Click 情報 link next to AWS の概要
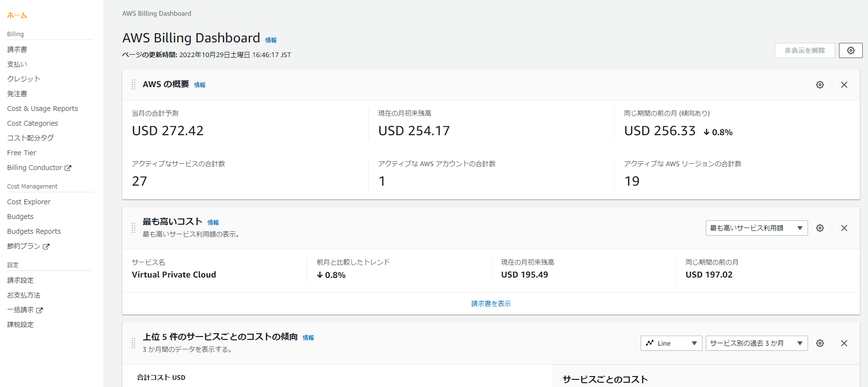 tap(200, 85)
